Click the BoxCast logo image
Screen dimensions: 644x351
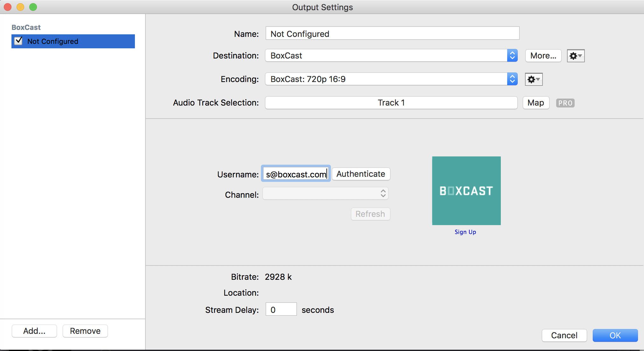point(466,191)
